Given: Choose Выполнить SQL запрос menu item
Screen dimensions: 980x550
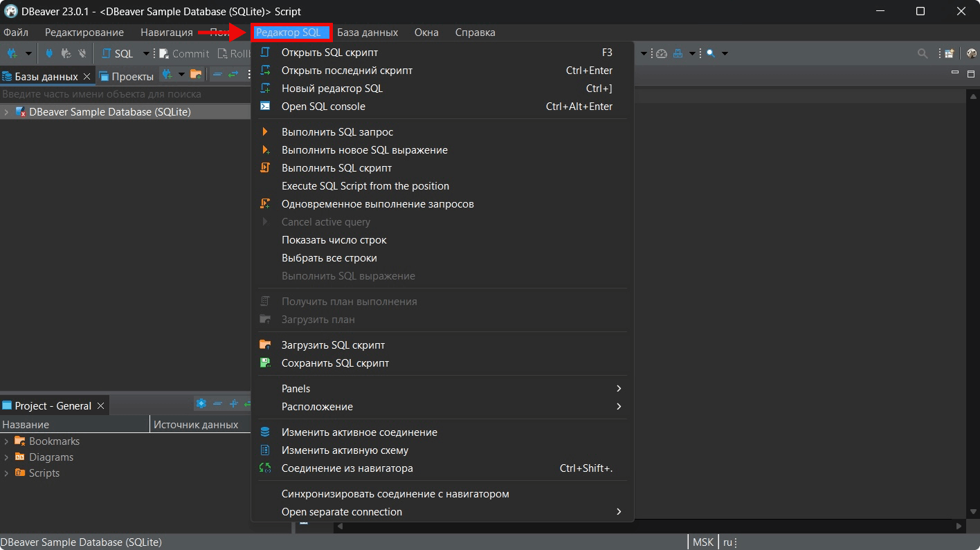Looking at the screenshot, I should [x=442, y=131].
